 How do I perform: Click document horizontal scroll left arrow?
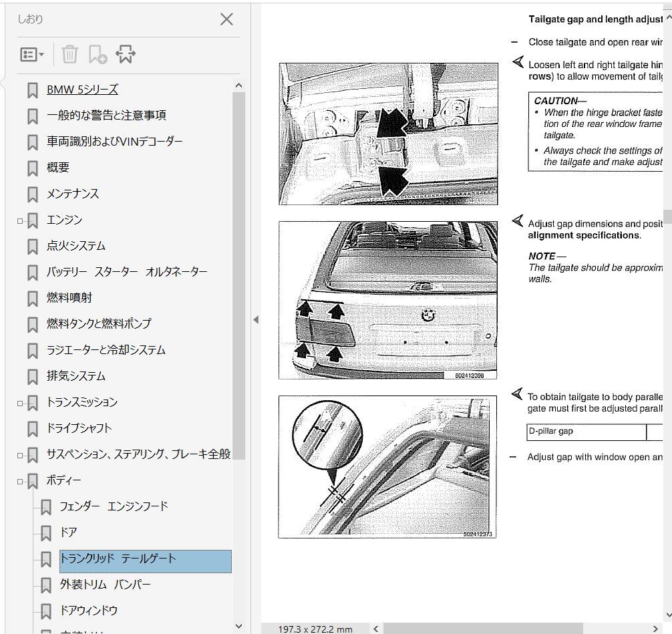click(x=376, y=629)
